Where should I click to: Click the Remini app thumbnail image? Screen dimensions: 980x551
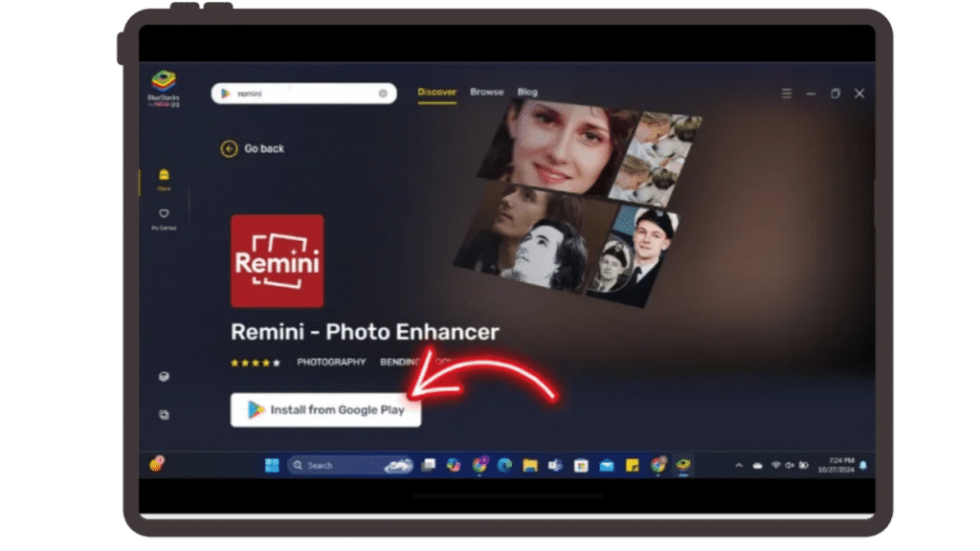pos(277,261)
